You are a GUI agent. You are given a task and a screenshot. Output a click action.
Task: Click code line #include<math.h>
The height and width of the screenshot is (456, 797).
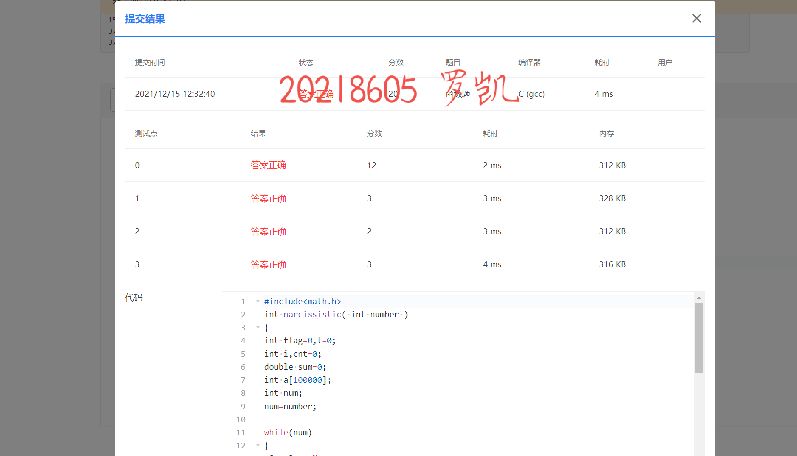click(302, 301)
